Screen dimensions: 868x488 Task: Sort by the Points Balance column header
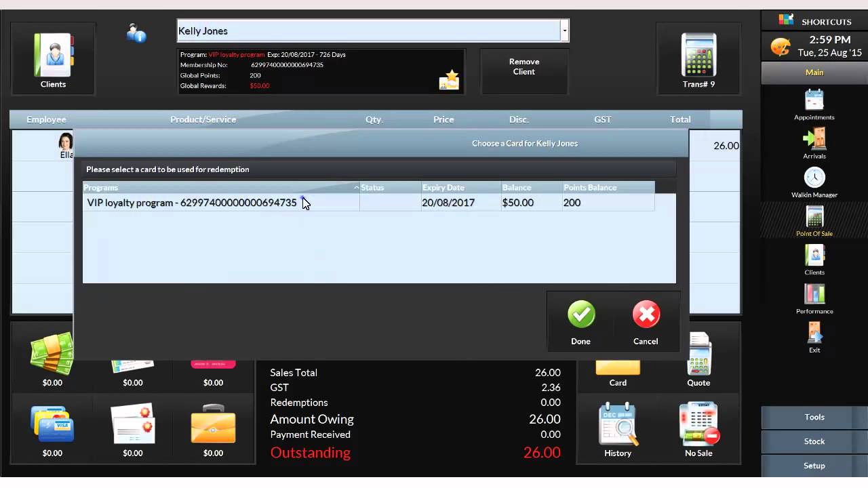[608, 187]
